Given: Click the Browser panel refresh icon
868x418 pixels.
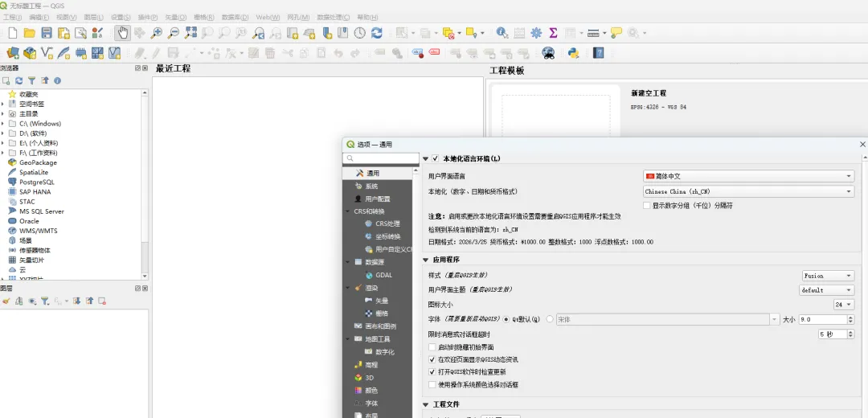Looking at the screenshot, I should (x=18, y=81).
